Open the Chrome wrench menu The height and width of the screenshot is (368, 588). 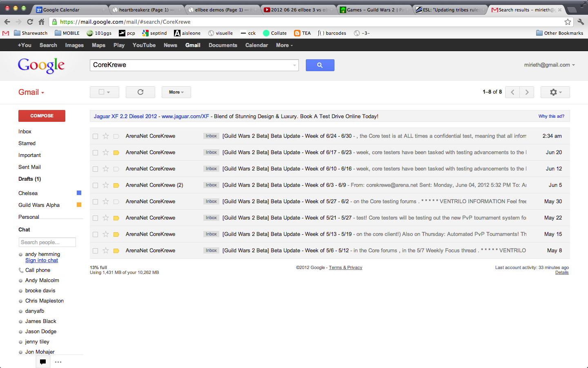point(581,22)
